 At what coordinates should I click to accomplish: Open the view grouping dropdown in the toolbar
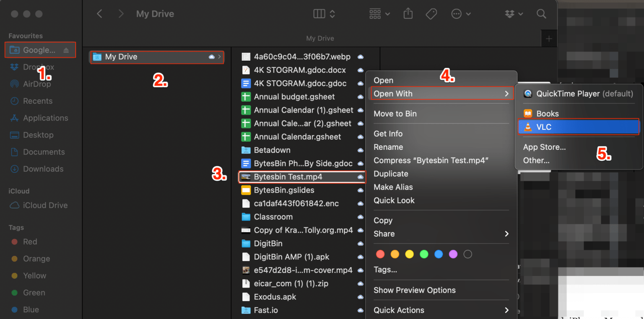click(x=379, y=14)
